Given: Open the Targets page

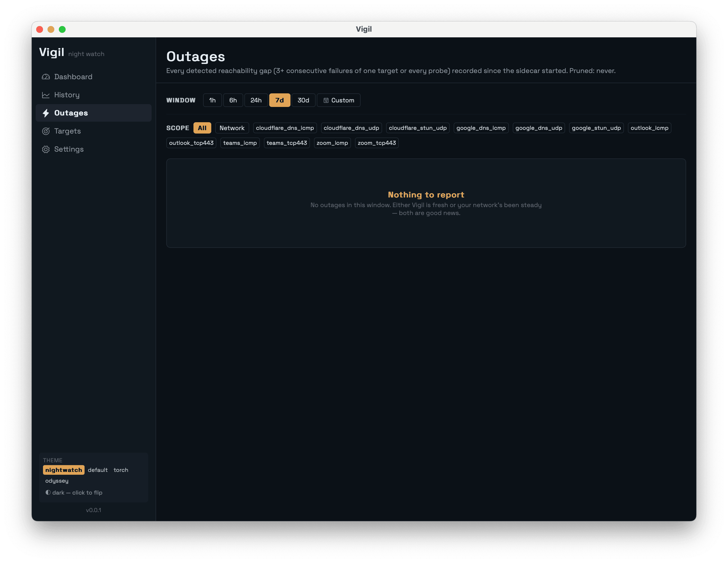Looking at the screenshot, I should [93, 131].
